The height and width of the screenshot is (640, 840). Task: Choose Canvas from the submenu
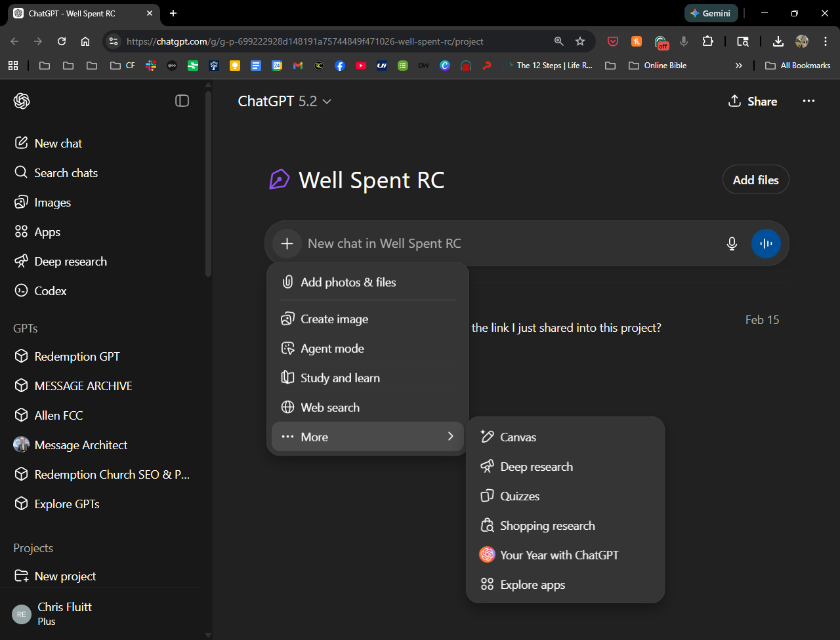point(518,437)
